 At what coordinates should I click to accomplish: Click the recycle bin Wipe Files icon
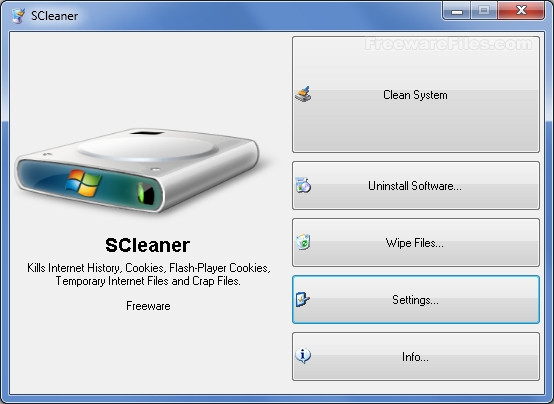[x=303, y=242]
